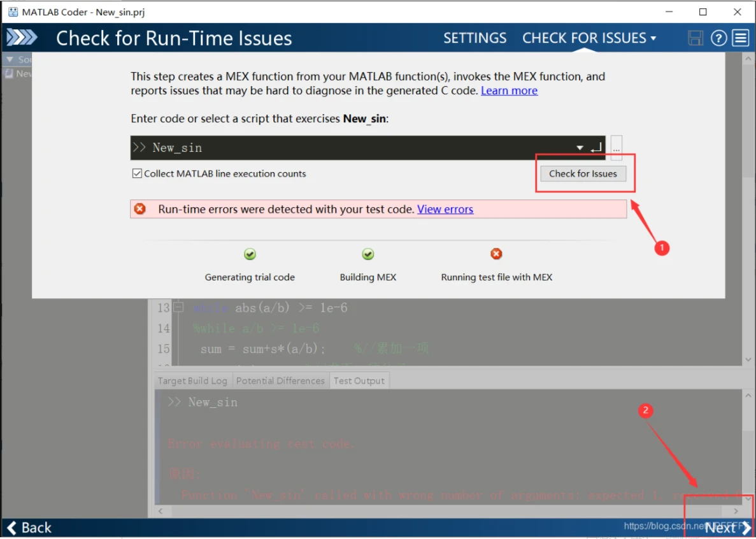The width and height of the screenshot is (756, 539).
Task: Click the red X above Running test file
Action: [496, 254]
